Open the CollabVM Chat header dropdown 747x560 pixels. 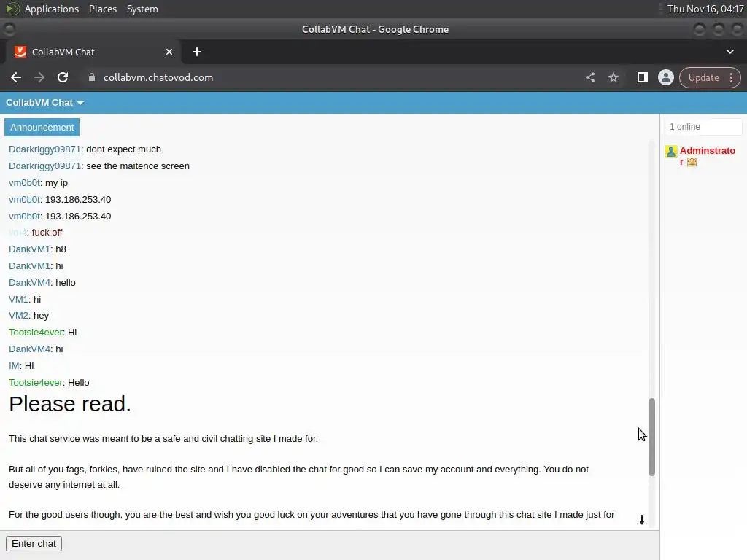tap(44, 103)
